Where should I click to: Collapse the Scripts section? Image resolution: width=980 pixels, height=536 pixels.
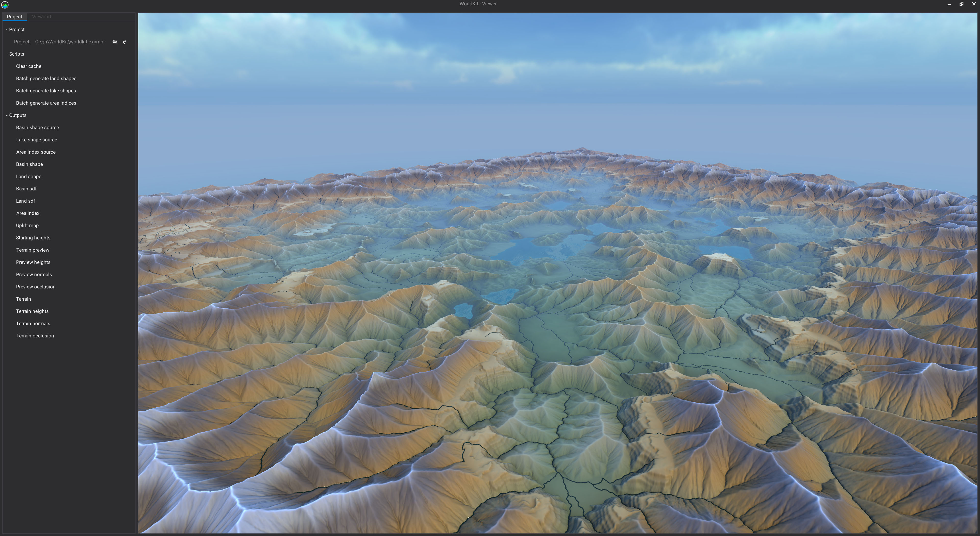pos(7,54)
